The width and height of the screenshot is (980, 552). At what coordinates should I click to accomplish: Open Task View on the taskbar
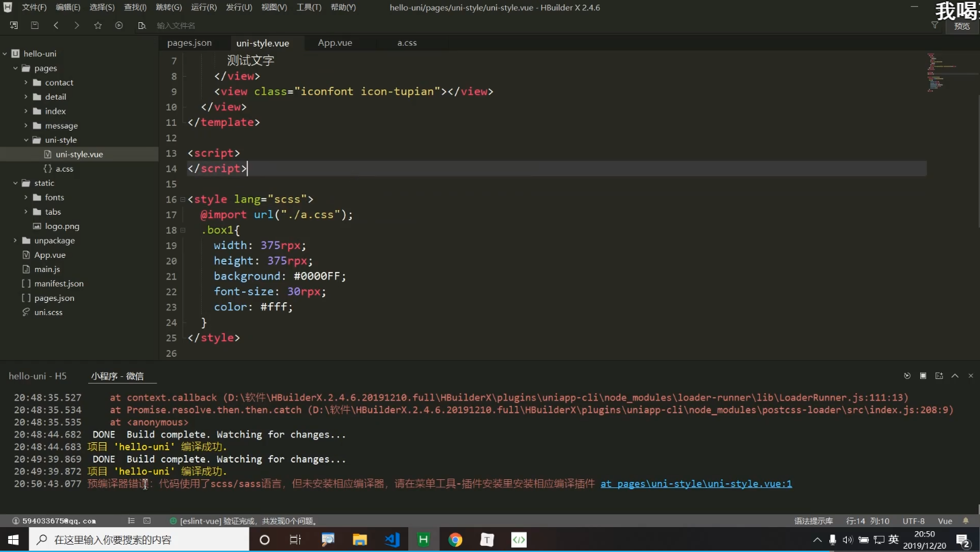(x=295, y=540)
